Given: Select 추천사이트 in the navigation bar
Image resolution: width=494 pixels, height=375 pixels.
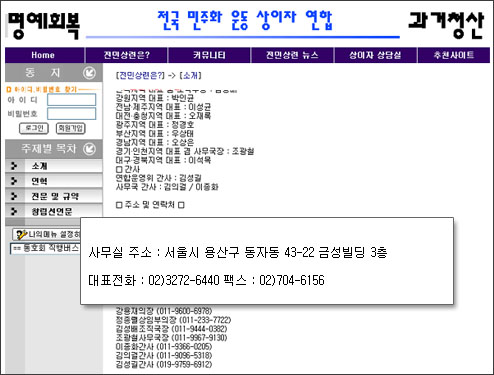Looking at the screenshot, I should point(454,55).
